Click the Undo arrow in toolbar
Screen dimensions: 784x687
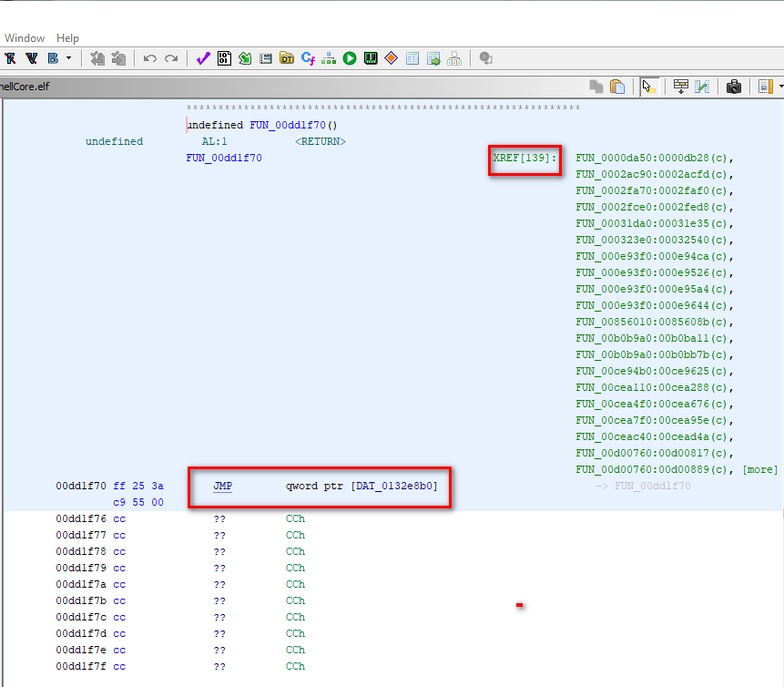tap(150, 58)
